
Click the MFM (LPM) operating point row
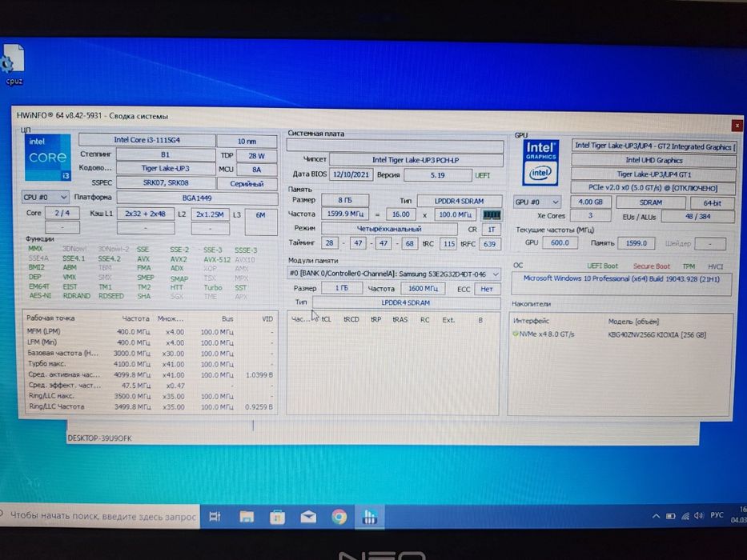[x=150, y=331]
